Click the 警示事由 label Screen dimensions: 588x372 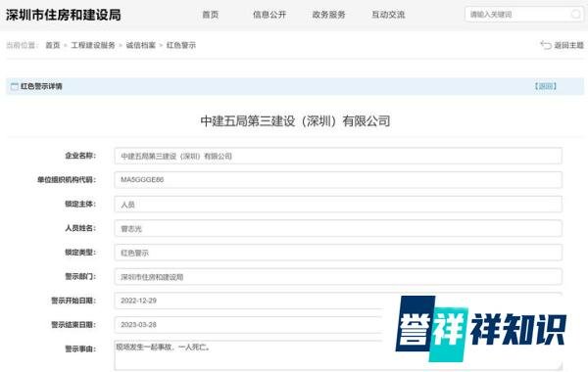point(80,349)
